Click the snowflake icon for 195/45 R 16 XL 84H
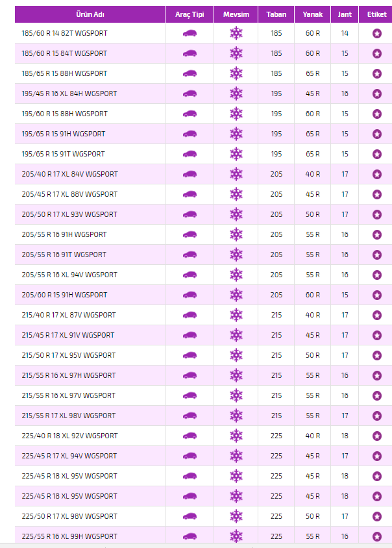This screenshot has width=392, height=548. coord(236,94)
